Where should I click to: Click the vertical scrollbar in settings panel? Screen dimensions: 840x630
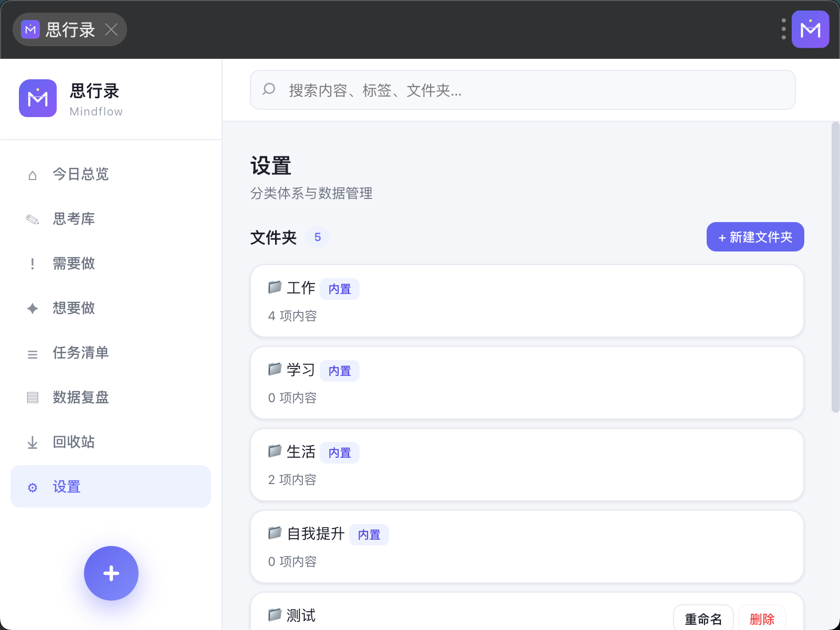835,267
